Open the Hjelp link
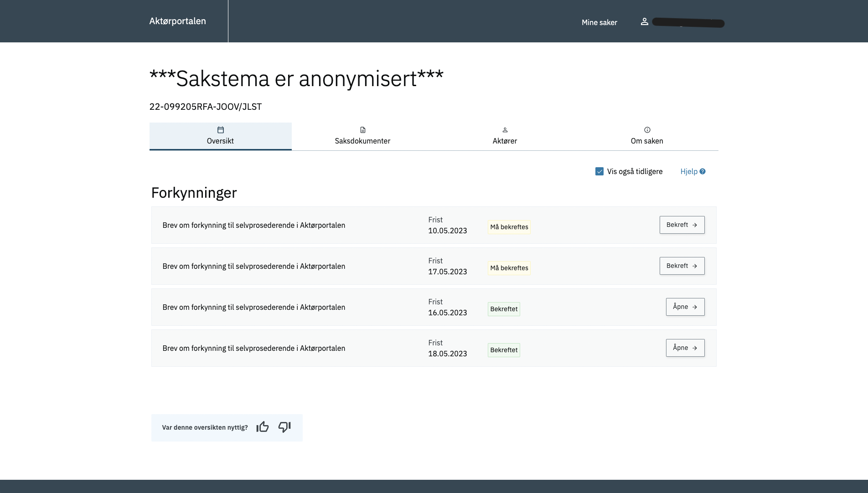 [693, 171]
